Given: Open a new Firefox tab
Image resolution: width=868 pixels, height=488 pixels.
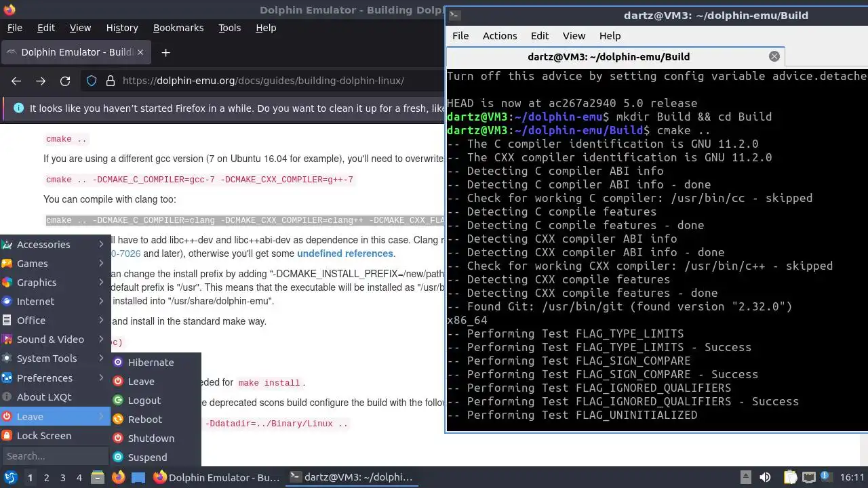Looking at the screenshot, I should tap(165, 52).
